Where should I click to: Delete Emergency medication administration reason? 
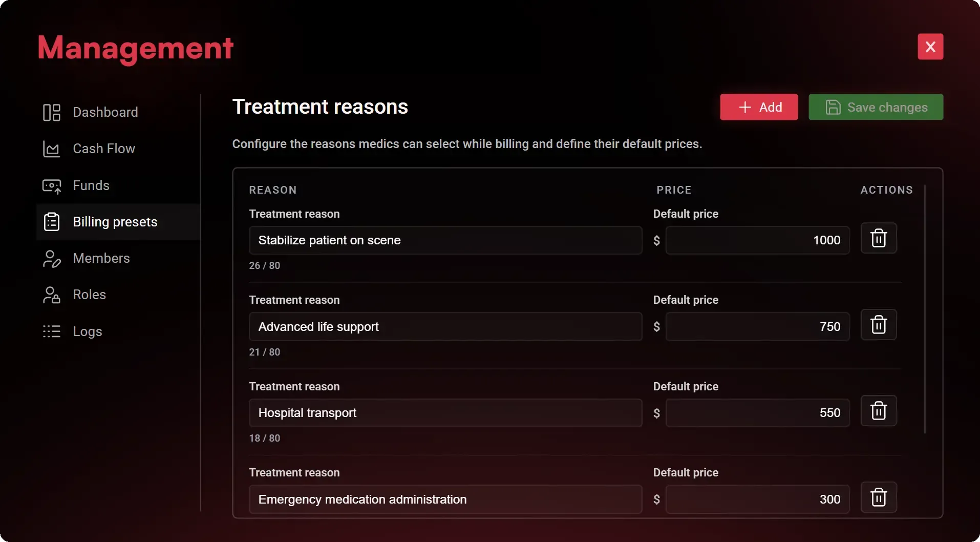[878, 497]
